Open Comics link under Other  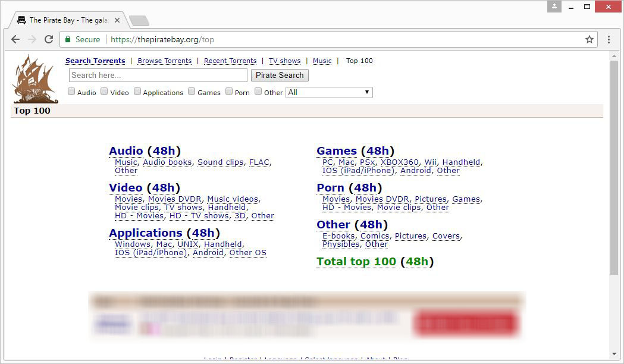[x=375, y=236]
